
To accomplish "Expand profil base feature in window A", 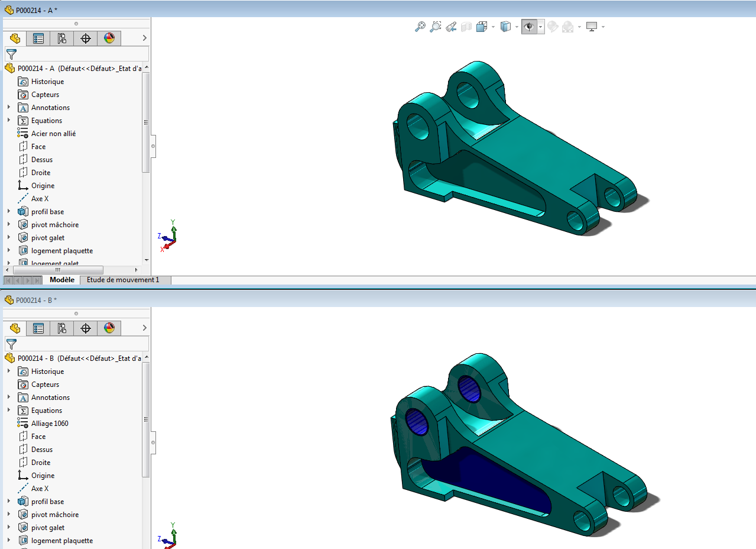I will coord(9,212).
